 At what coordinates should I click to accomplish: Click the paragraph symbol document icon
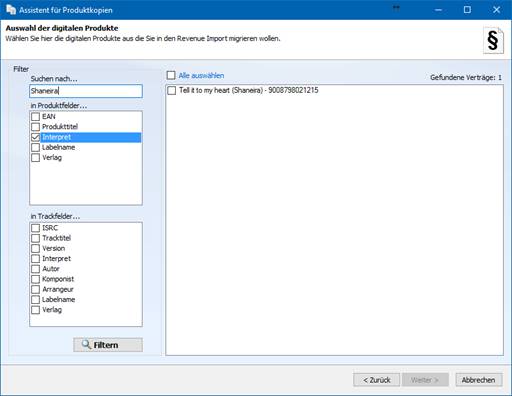coord(493,41)
